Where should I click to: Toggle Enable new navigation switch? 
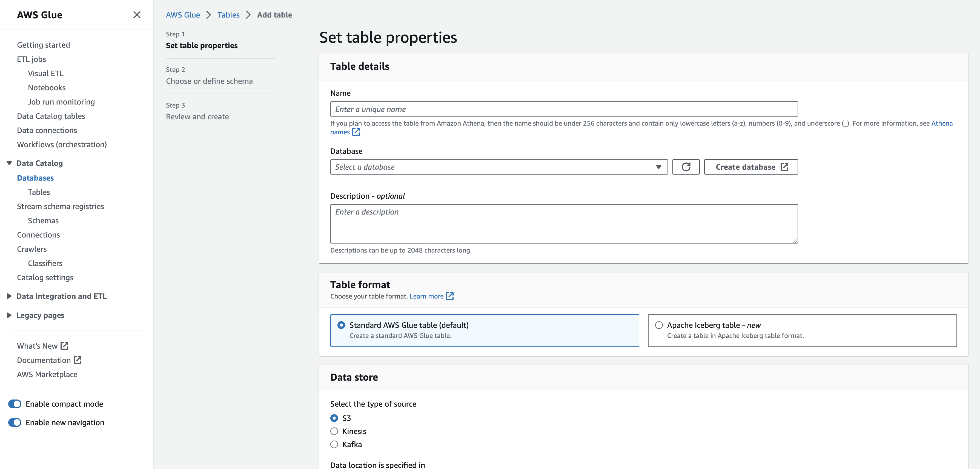point(15,422)
